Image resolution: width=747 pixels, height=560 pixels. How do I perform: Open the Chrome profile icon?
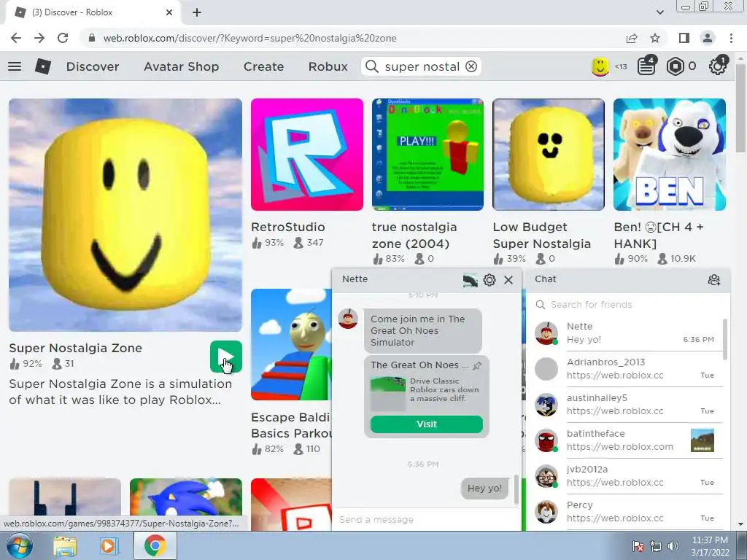click(708, 38)
